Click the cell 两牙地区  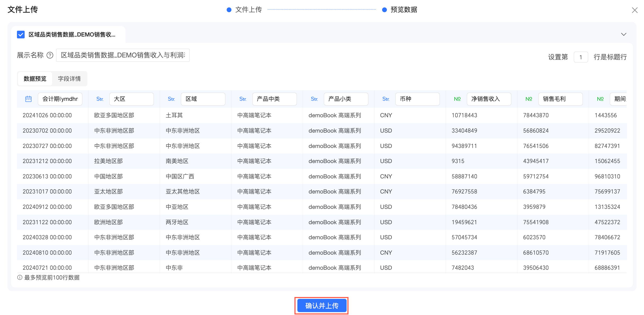coord(177,222)
